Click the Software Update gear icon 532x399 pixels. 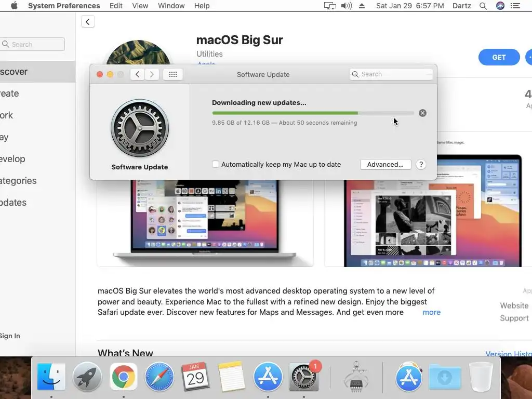(x=140, y=128)
